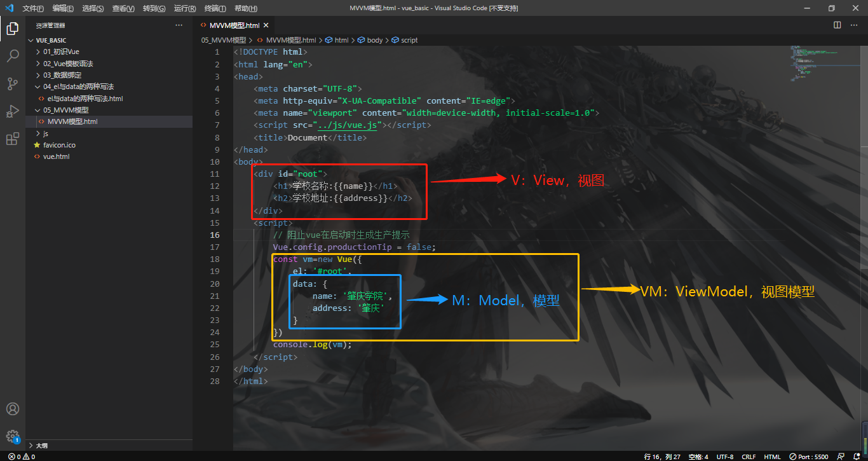
Task: Split the editor to the right
Action: point(837,25)
